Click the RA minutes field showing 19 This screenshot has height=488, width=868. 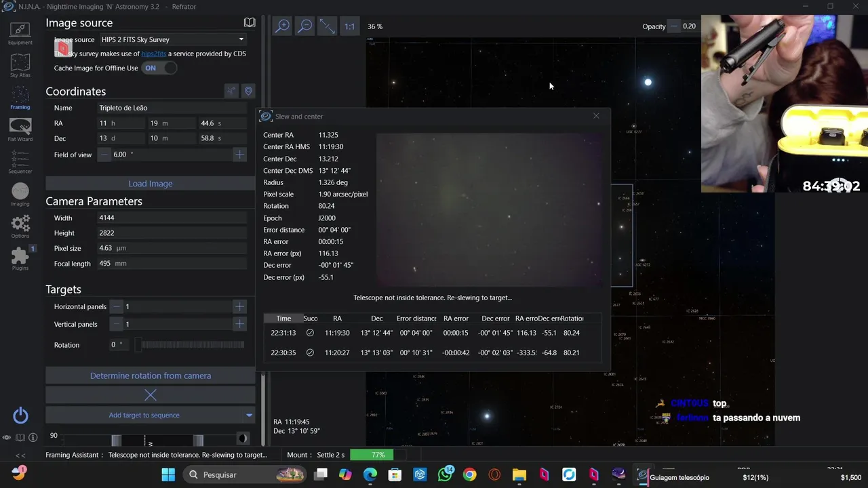click(171, 123)
